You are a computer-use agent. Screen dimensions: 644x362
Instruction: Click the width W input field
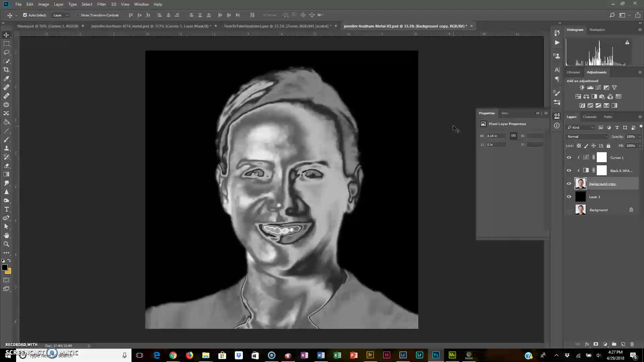(496, 136)
